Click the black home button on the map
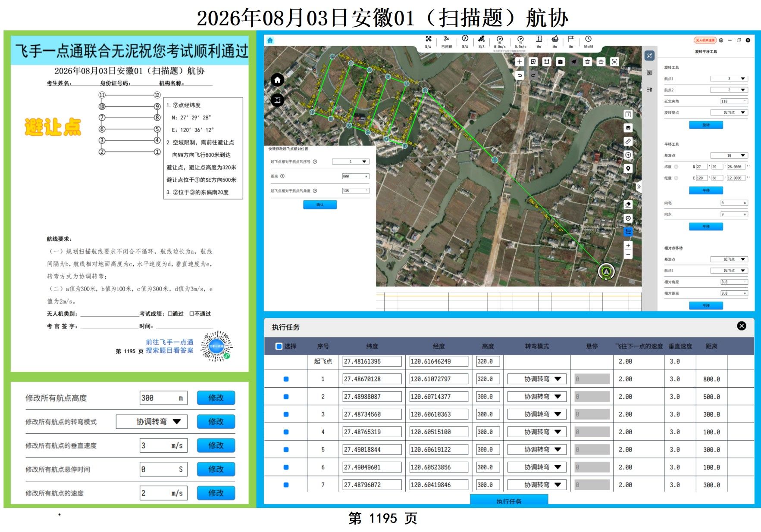Image resolution: width=761 pixels, height=532 pixels. pyautogui.click(x=277, y=80)
